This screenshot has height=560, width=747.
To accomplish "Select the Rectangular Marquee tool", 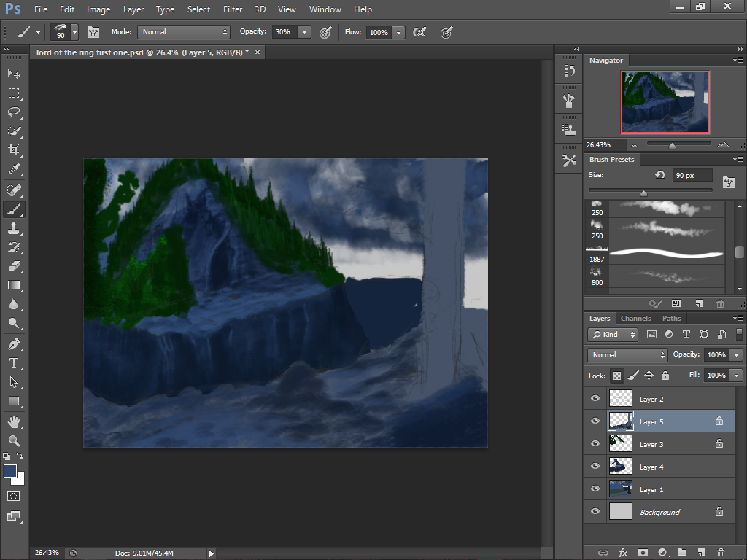I will pyautogui.click(x=14, y=93).
